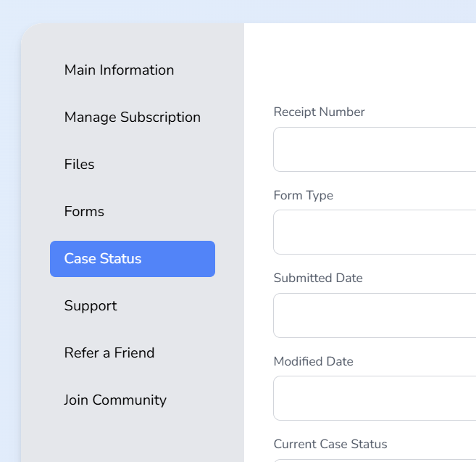Open Main Information in the sidebar
476x462 pixels.
(x=119, y=70)
